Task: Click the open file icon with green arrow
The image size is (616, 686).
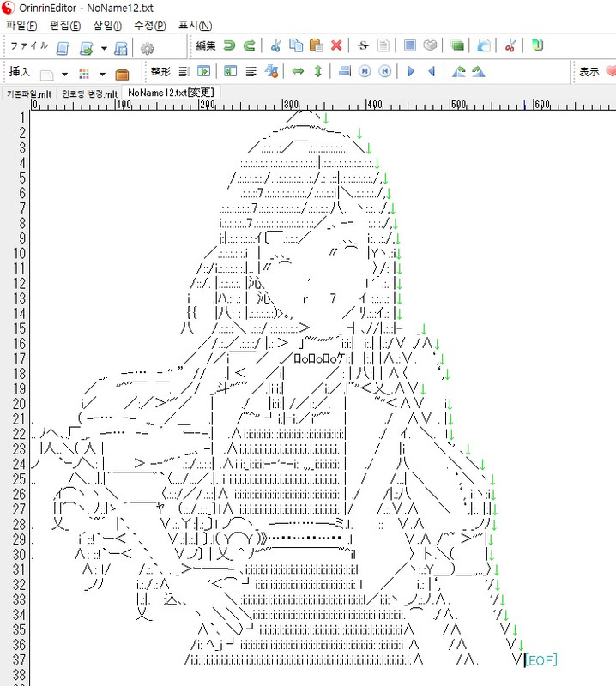Action: coord(87,48)
